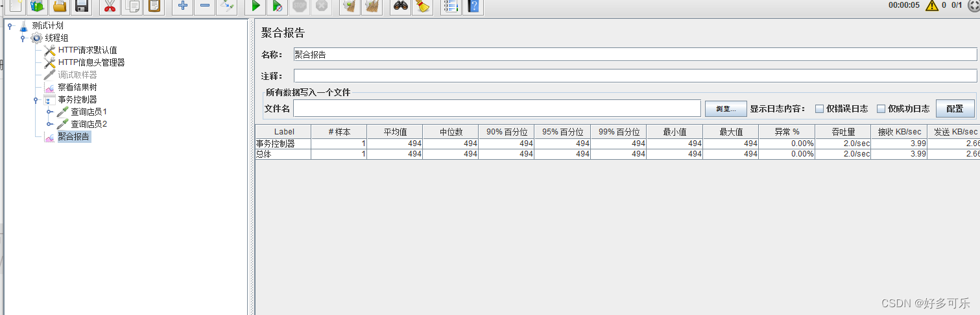Sort by 最小值 column header
980x315 pixels.
(675, 131)
